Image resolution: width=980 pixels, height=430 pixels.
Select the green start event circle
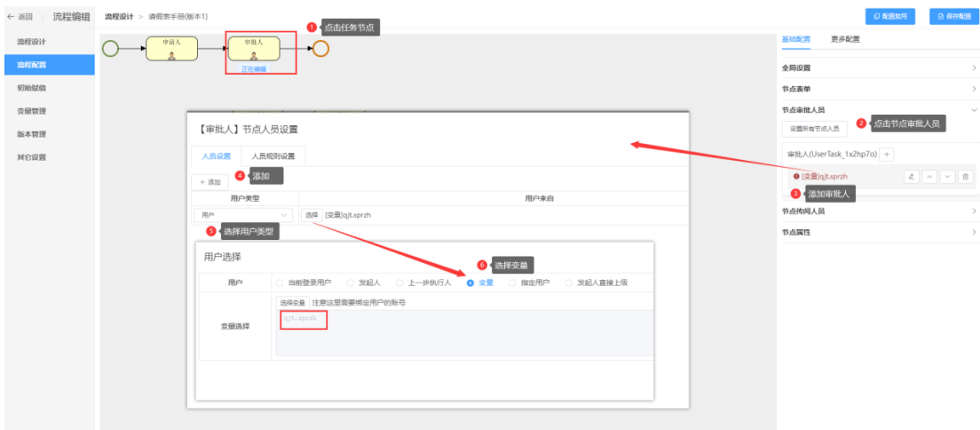click(x=111, y=48)
